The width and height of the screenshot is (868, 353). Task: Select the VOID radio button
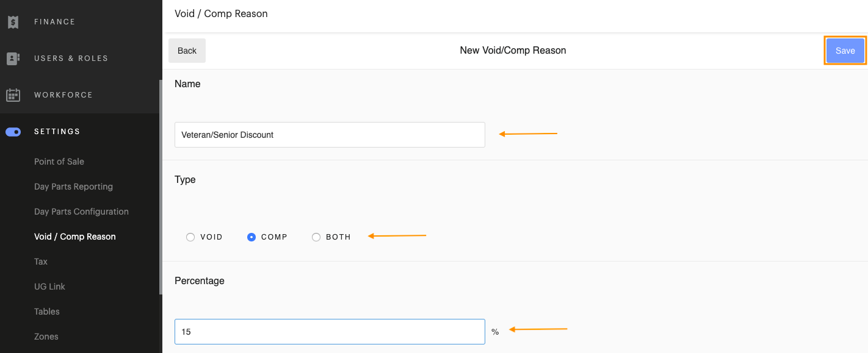click(190, 237)
